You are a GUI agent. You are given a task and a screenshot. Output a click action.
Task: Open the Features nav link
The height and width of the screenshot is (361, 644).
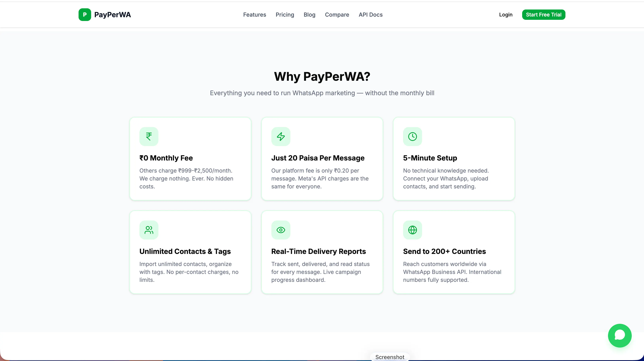point(255,15)
